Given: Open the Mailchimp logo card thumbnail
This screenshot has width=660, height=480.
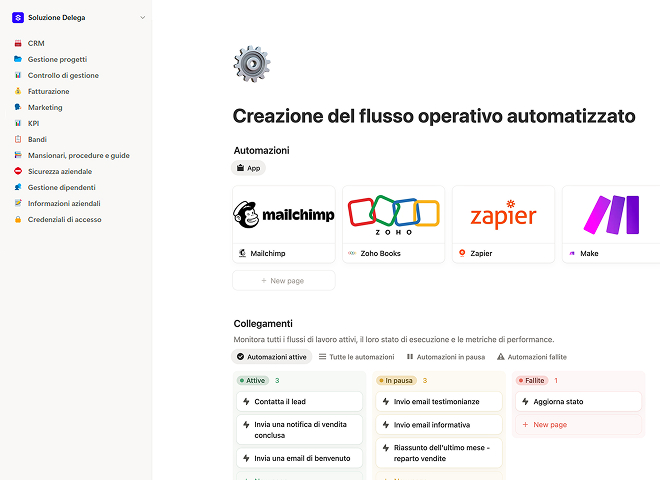Looking at the screenshot, I should 284,215.
